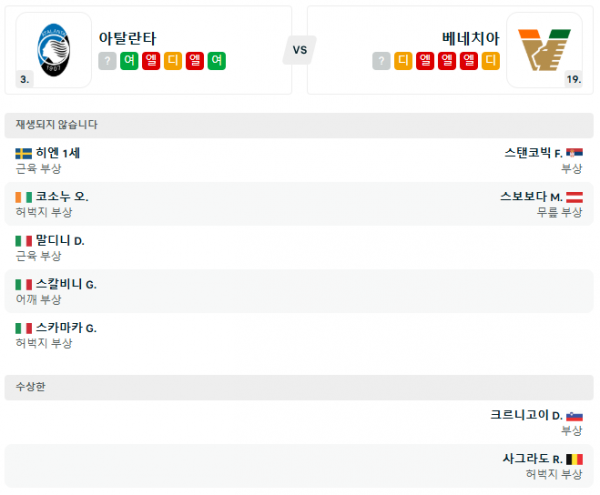Click the Belgian flag next to 사그라도 R.
Viewport: 600px width, 495px height.
point(574,459)
